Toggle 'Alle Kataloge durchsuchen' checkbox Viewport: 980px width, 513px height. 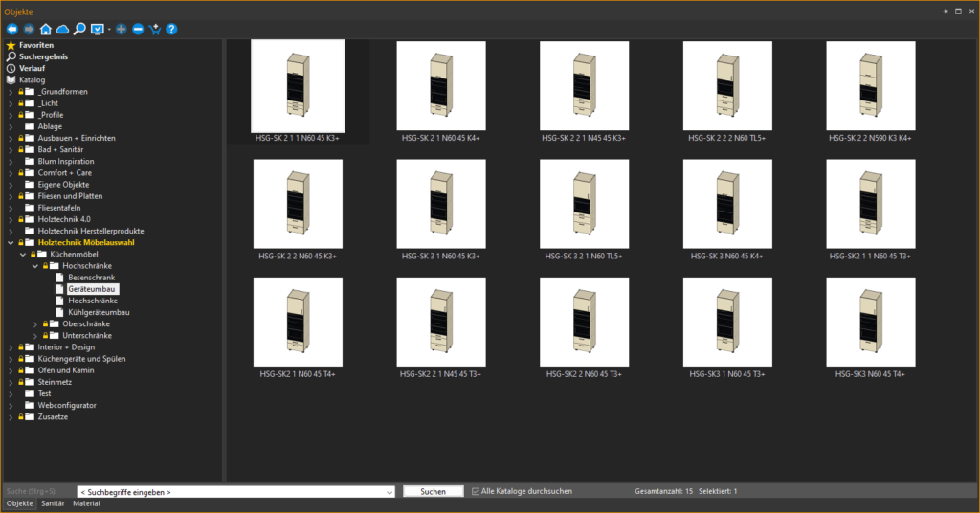click(476, 491)
